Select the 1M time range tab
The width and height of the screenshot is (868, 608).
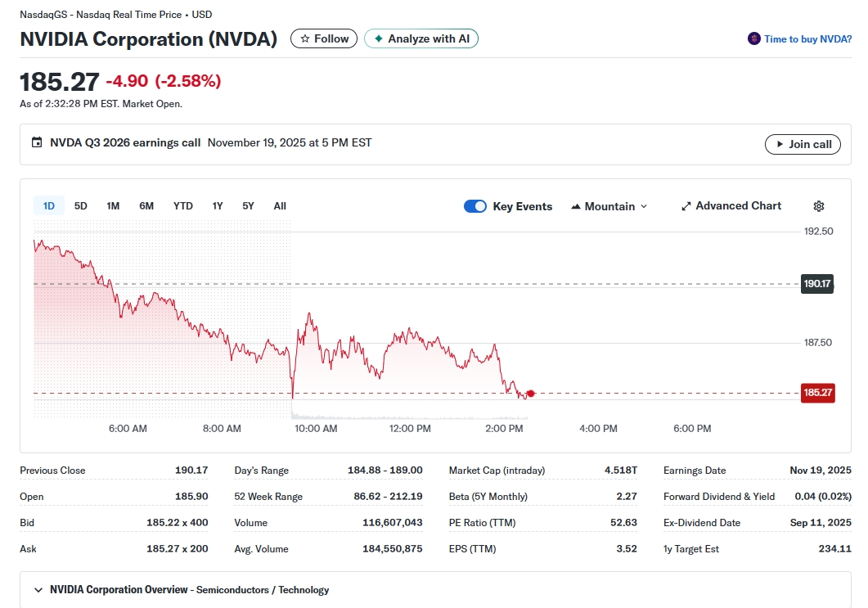pos(113,206)
